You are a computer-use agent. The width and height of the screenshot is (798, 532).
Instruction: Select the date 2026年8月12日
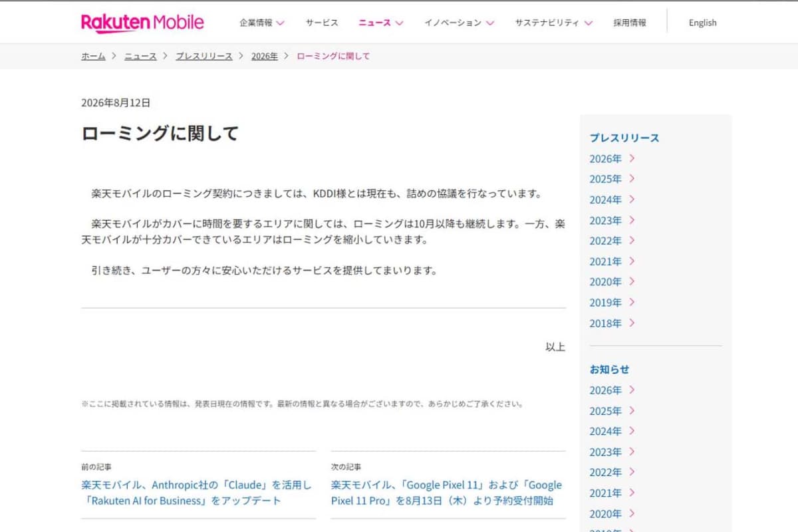[116, 102]
